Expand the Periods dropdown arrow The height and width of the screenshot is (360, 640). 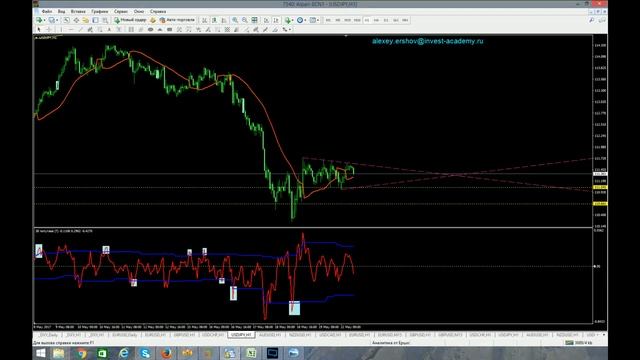(305, 20)
